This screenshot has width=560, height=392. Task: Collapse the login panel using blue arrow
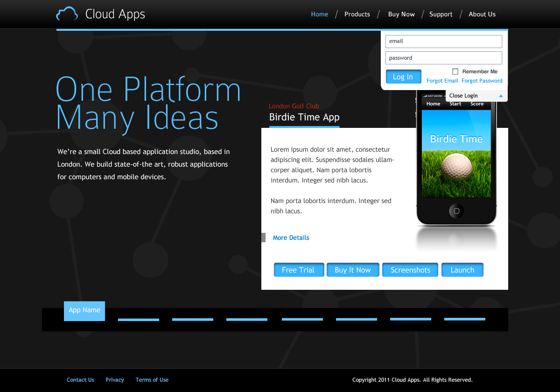pos(501,96)
